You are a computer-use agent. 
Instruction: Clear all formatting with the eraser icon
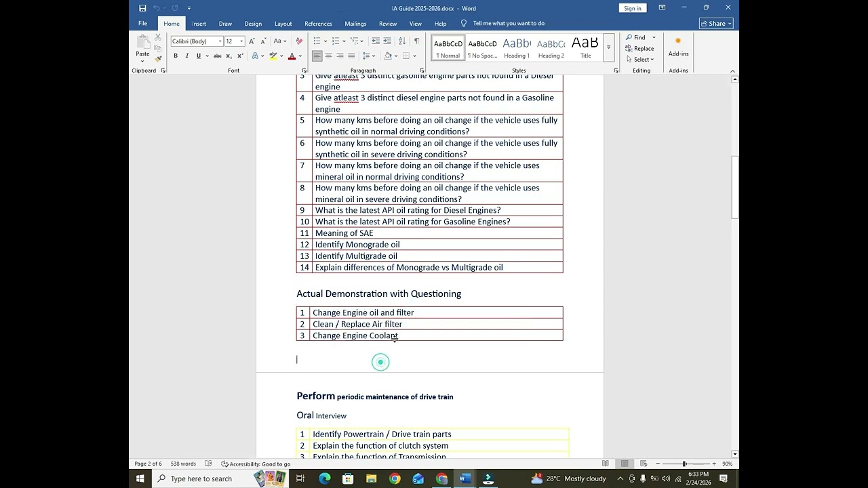(299, 41)
